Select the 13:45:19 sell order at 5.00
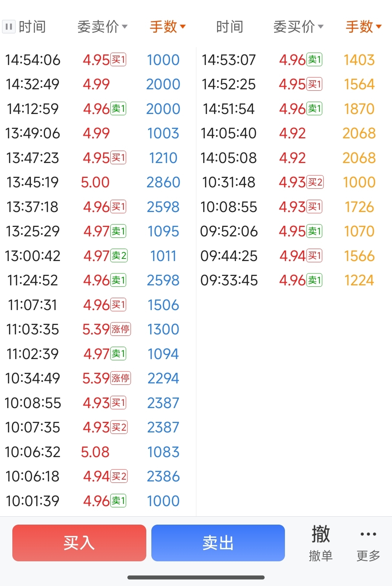The width and height of the screenshot is (392, 586). tap(95, 182)
